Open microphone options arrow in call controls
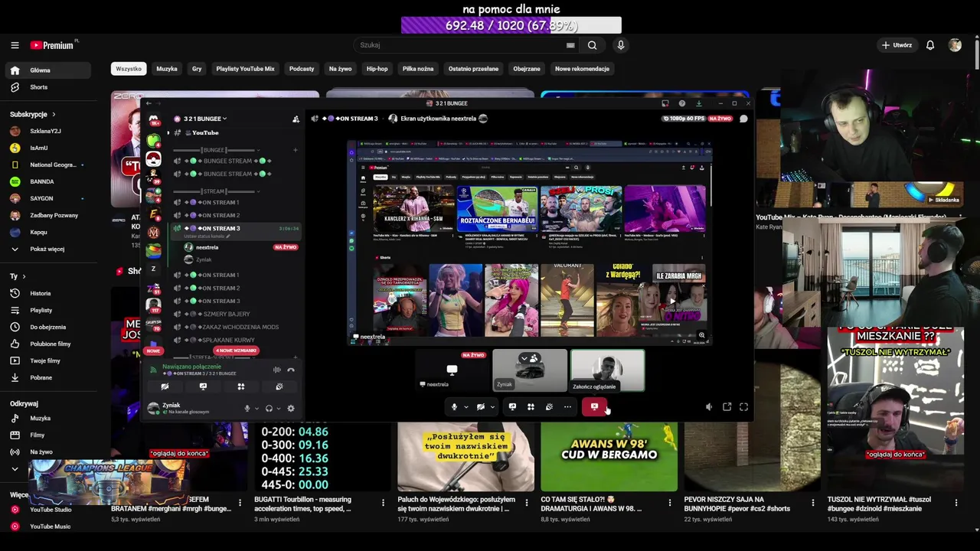Image resolution: width=980 pixels, height=551 pixels. pyautogui.click(x=465, y=407)
